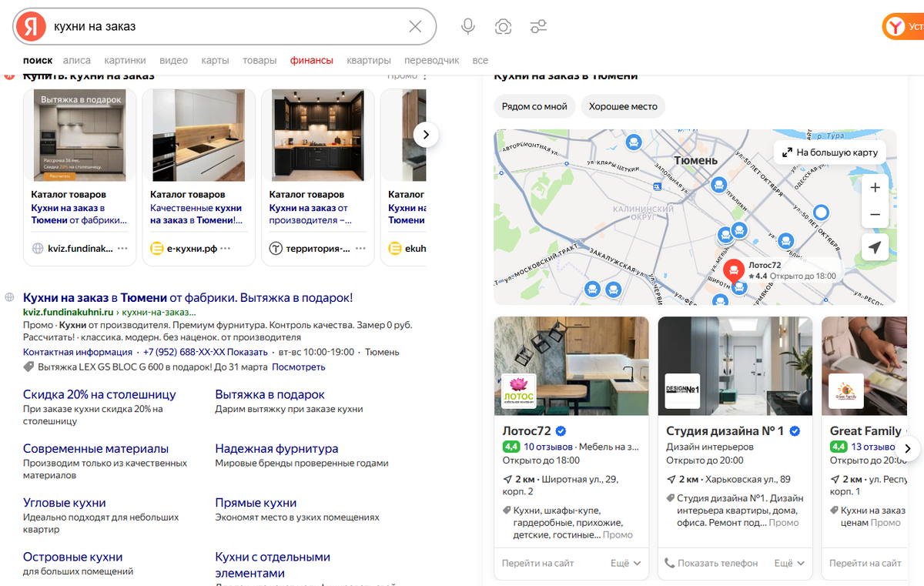This screenshot has height=586, width=924.
Task: Open image search camera icon
Action: pyautogui.click(x=503, y=27)
